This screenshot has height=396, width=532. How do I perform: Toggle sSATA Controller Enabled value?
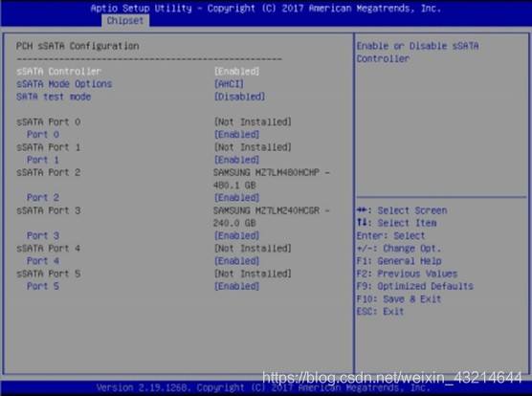coord(237,71)
